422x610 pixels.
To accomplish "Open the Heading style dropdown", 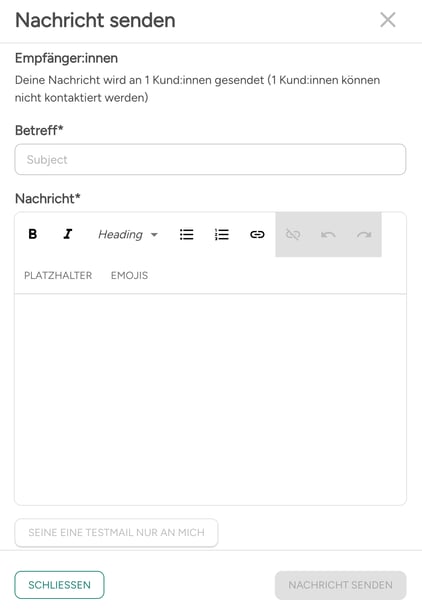I will 128,234.
